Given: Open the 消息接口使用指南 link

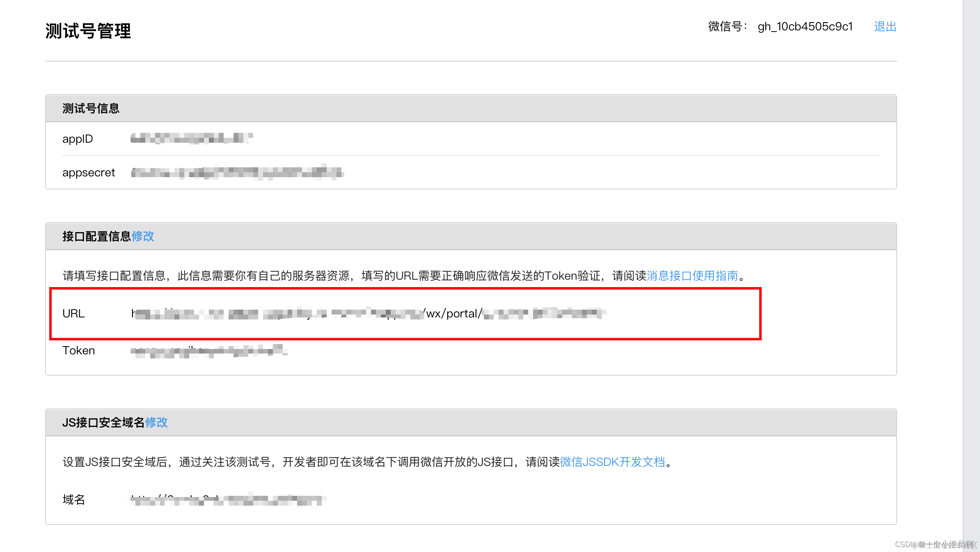Looking at the screenshot, I should (692, 276).
